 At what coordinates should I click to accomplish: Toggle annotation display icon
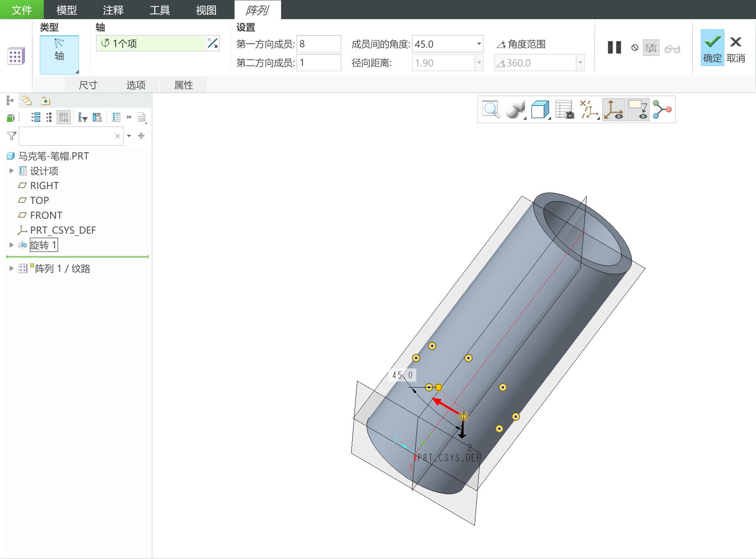click(638, 109)
